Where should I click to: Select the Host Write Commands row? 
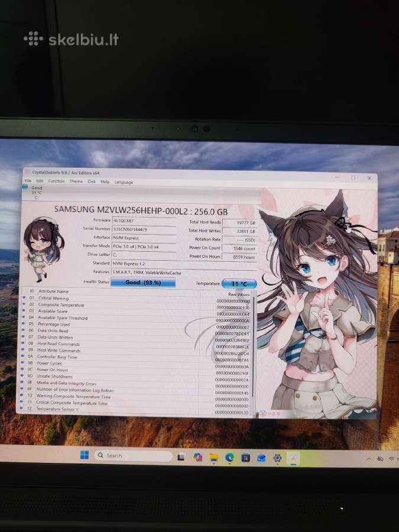(x=137, y=351)
